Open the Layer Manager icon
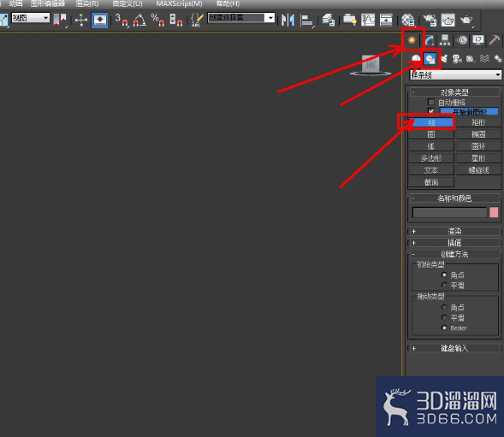The image size is (504, 437). coord(329,20)
